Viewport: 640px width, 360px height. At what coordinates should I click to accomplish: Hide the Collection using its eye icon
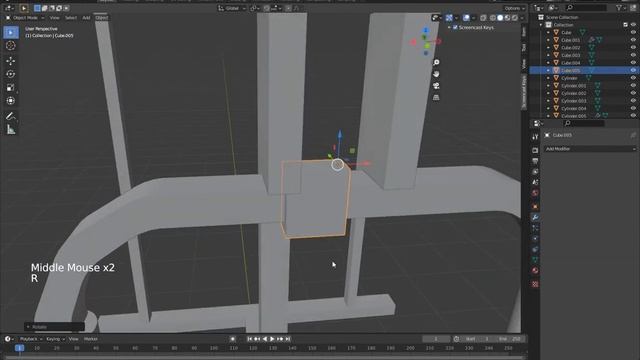point(633,25)
